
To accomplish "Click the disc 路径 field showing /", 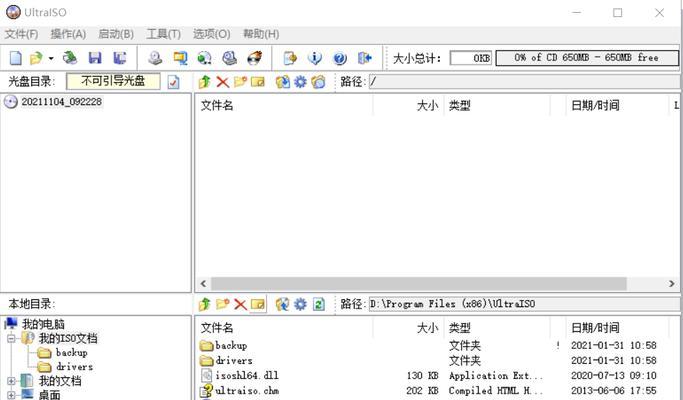I will click(x=524, y=81).
